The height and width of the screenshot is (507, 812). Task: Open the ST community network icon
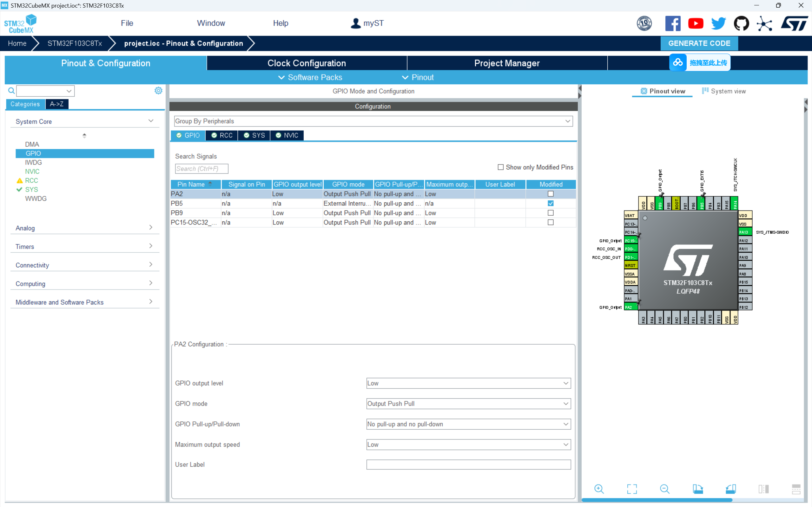click(764, 23)
